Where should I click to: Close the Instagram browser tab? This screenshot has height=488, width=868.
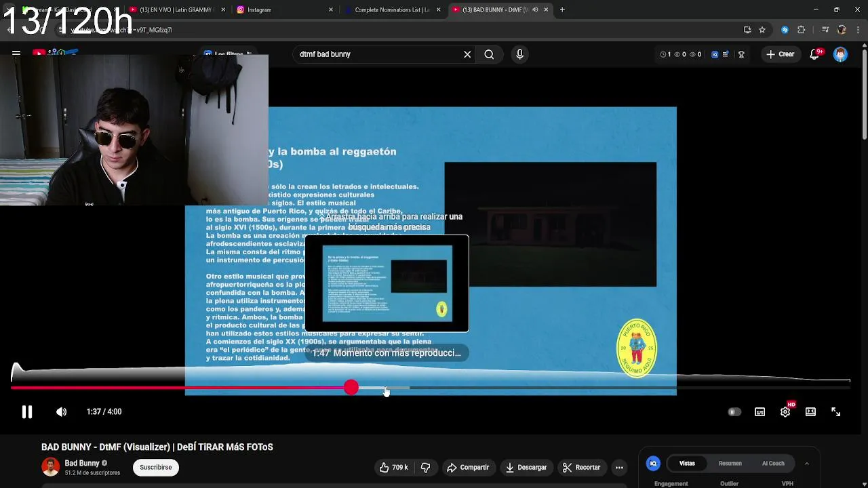point(331,9)
